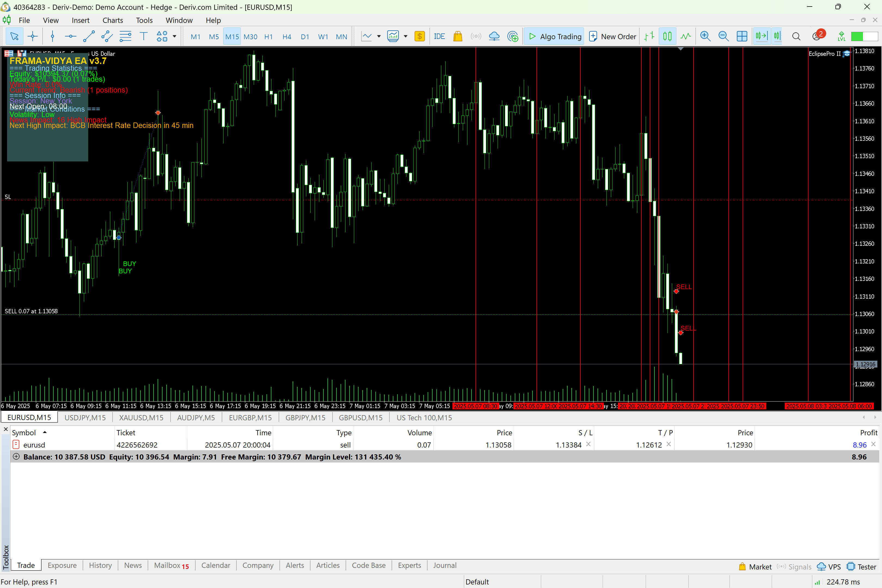Select the trendline drawing tool
Viewport: 882px width, 588px height.
pos(89,36)
